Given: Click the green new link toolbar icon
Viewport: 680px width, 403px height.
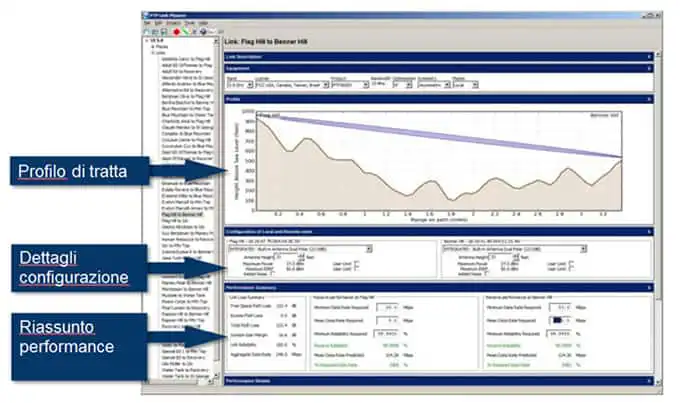Looking at the screenshot, I should [x=185, y=32].
